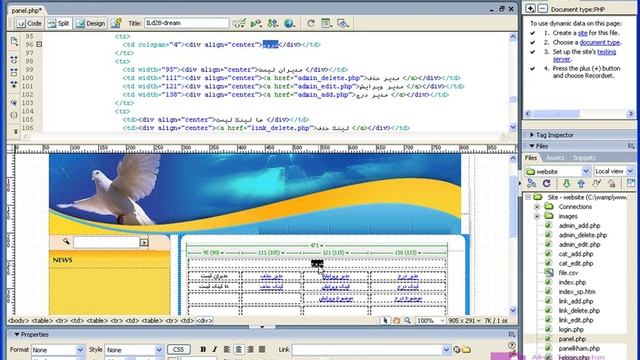Edit the page Title field
The image size is (640, 360).
[x=187, y=23]
